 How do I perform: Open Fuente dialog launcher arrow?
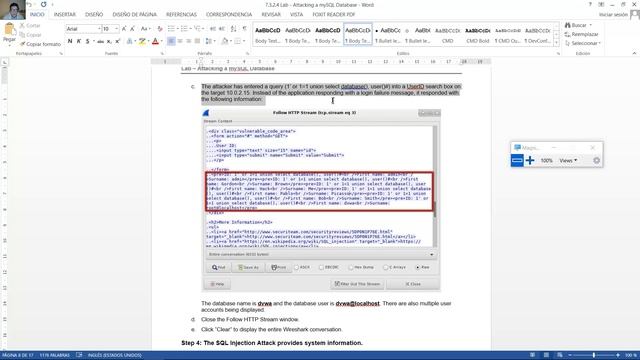point(162,53)
